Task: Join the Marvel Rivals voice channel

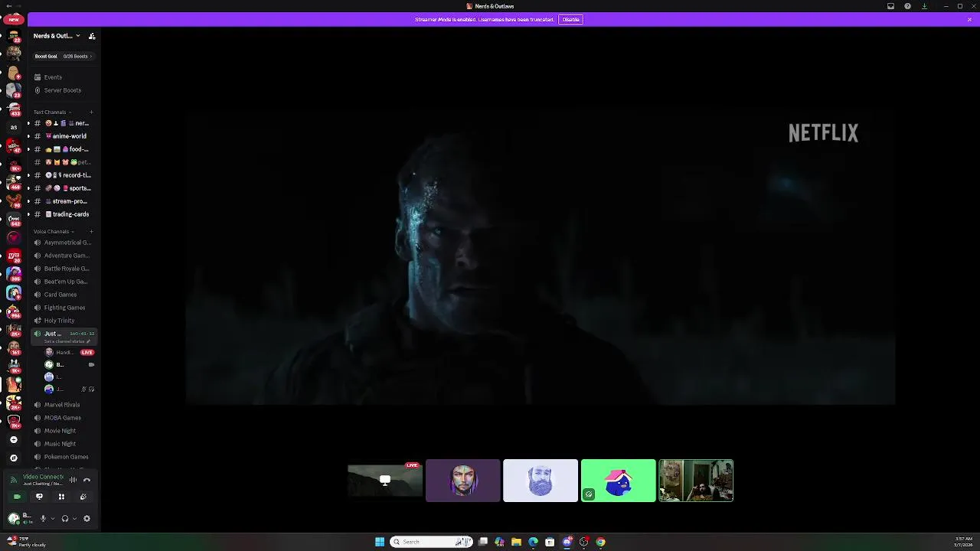Action: point(64,405)
